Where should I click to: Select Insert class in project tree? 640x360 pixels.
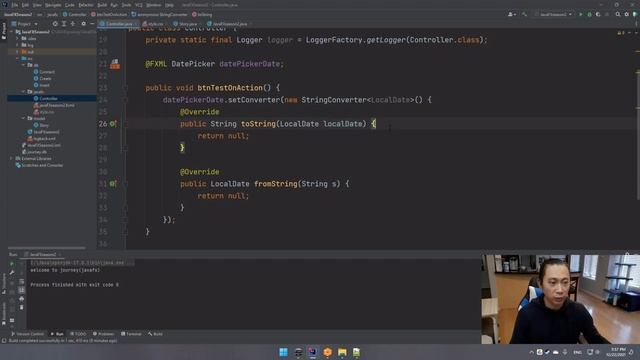42,85
